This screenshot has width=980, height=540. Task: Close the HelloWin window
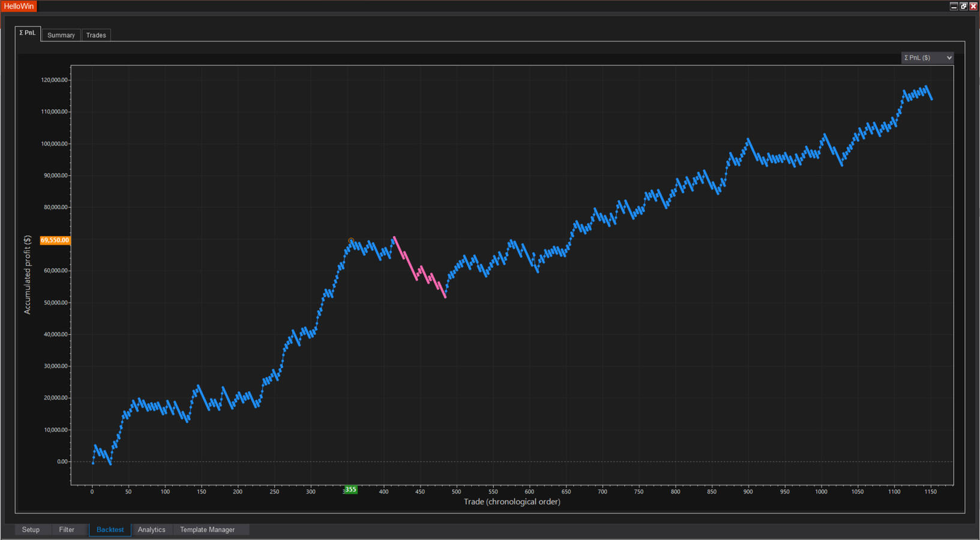(973, 6)
